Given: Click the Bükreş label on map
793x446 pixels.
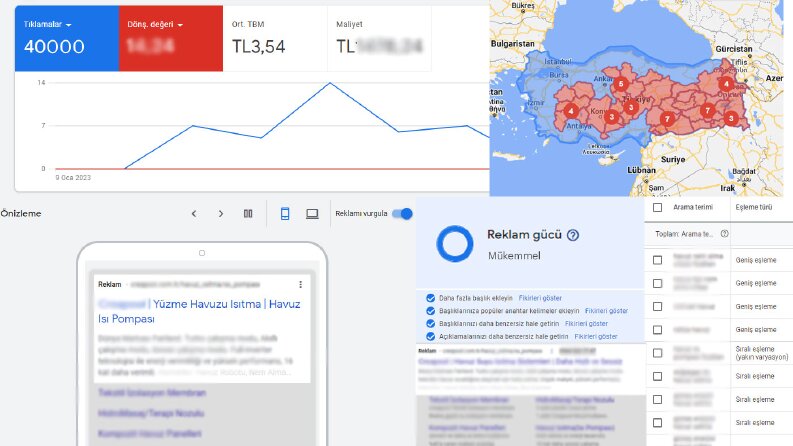Looking at the screenshot, I should tap(523, 6).
